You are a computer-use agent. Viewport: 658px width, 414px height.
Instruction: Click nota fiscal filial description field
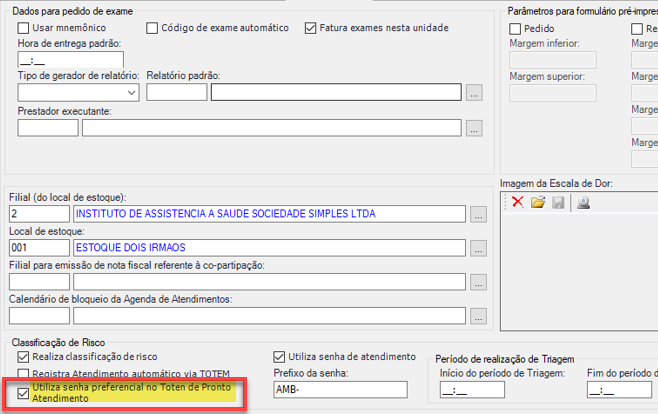(269, 282)
